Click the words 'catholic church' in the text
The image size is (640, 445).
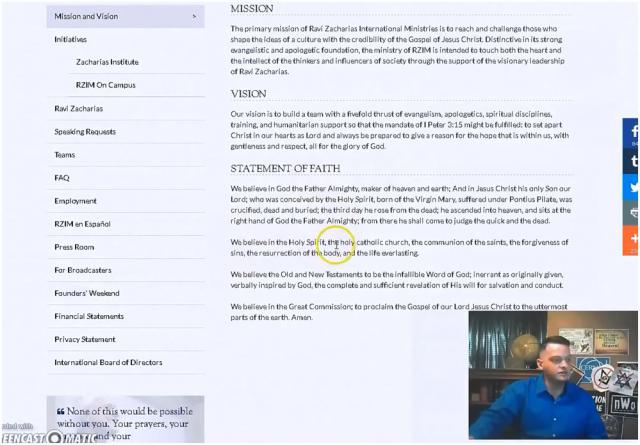[382, 243]
